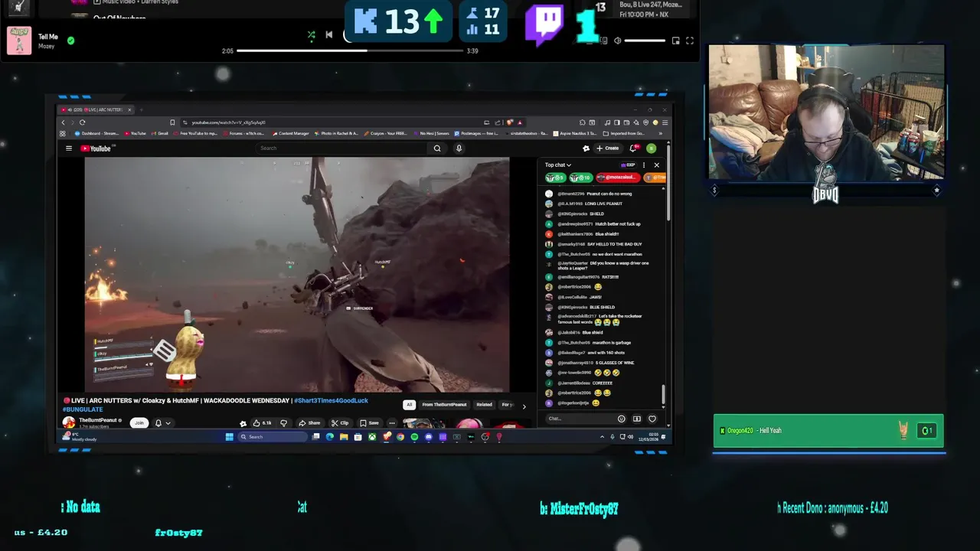Viewport: 980px width, 551px height.
Task: Click the Create button on YouTube
Action: coord(608,148)
